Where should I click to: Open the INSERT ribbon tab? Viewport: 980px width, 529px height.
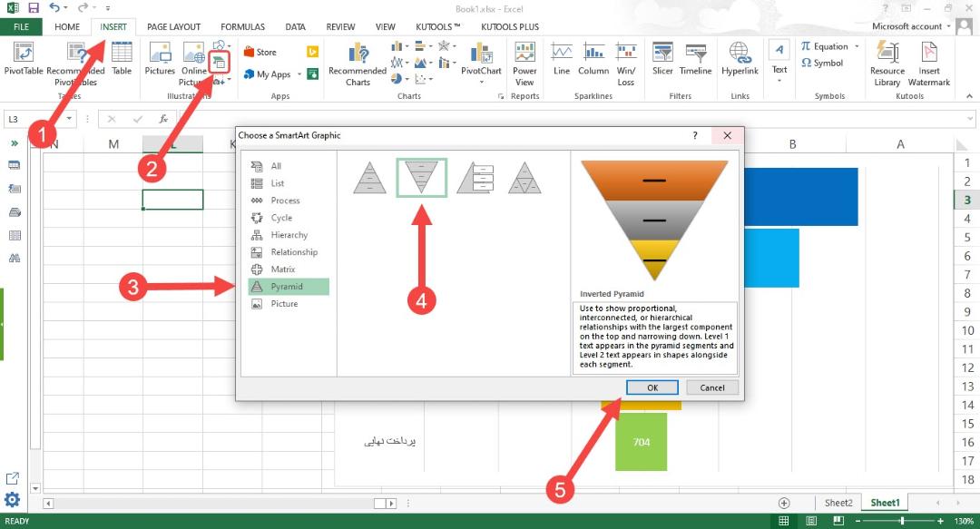click(113, 27)
